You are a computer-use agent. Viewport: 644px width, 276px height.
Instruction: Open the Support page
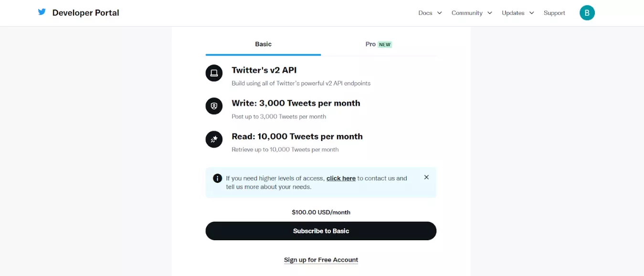pos(554,13)
